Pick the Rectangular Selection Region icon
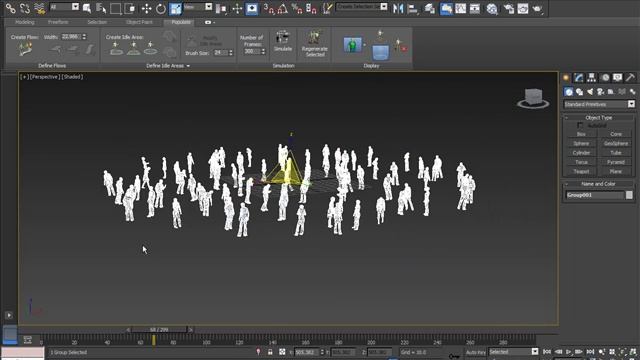640x360 pixels. [116, 8]
